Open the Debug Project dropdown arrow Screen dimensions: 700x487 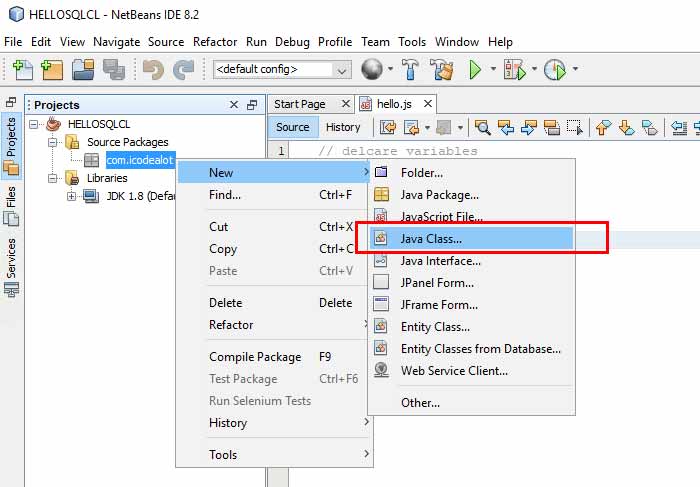(534, 69)
